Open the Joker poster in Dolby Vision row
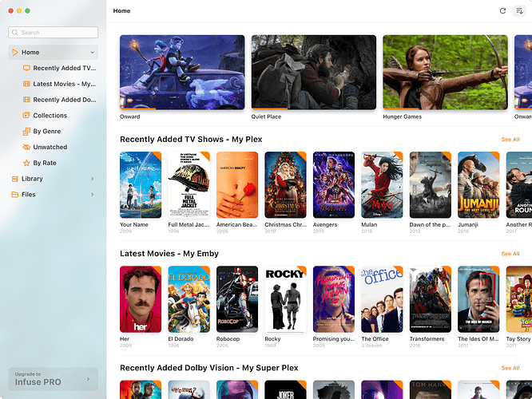The image size is (532, 399). coord(285,389)
